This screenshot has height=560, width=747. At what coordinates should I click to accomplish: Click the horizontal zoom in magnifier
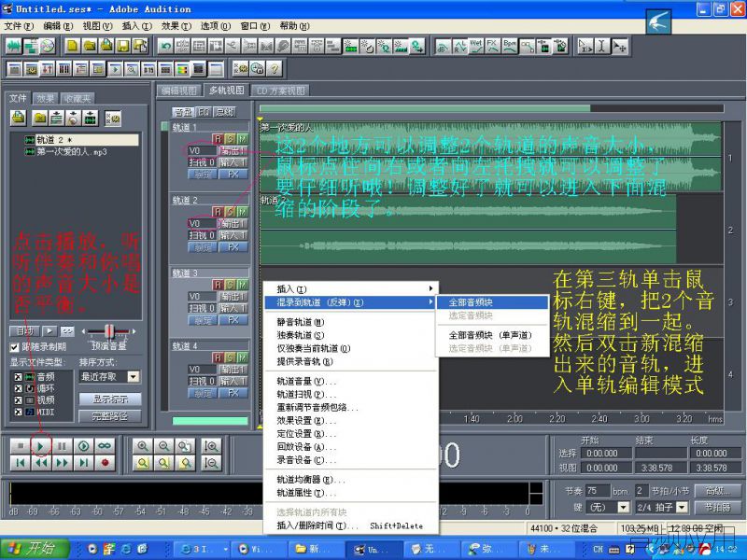click(x=142, y=446)
